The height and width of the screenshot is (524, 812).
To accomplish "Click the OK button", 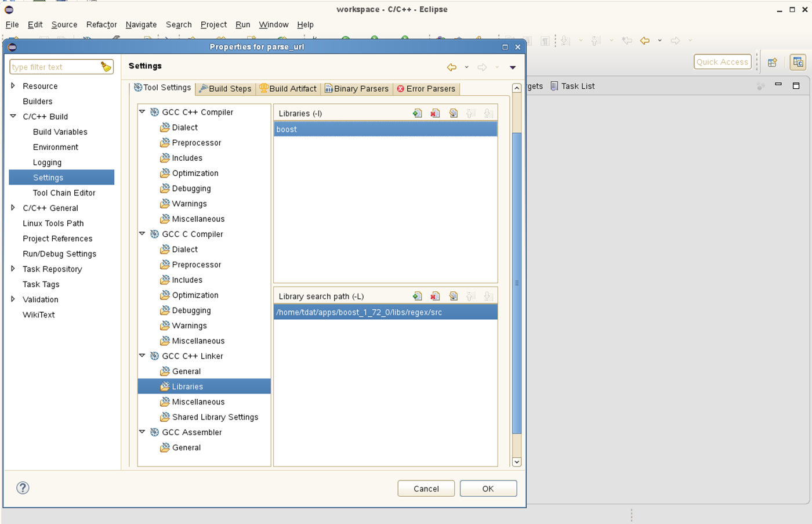I will click(488, 489).
